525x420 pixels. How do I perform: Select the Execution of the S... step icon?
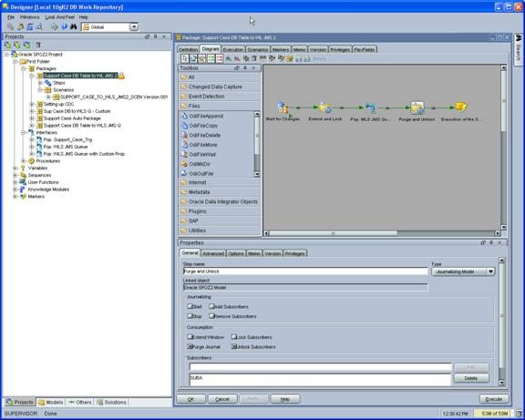[461, 108]
